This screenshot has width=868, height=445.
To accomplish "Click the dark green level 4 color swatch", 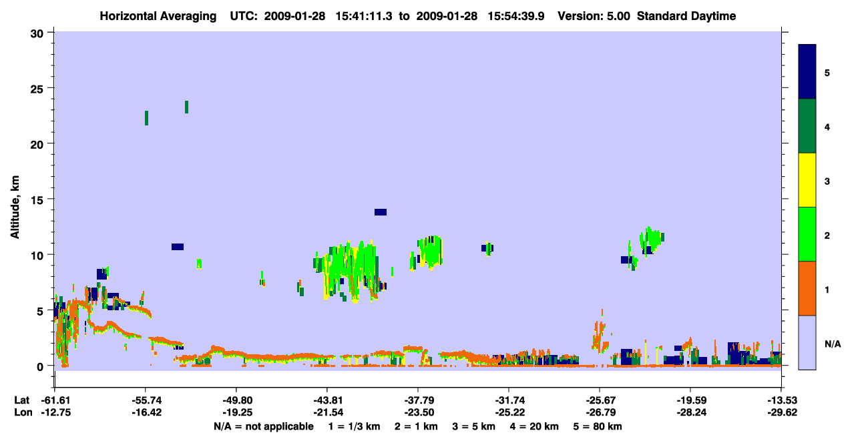I will pos(807,126).
